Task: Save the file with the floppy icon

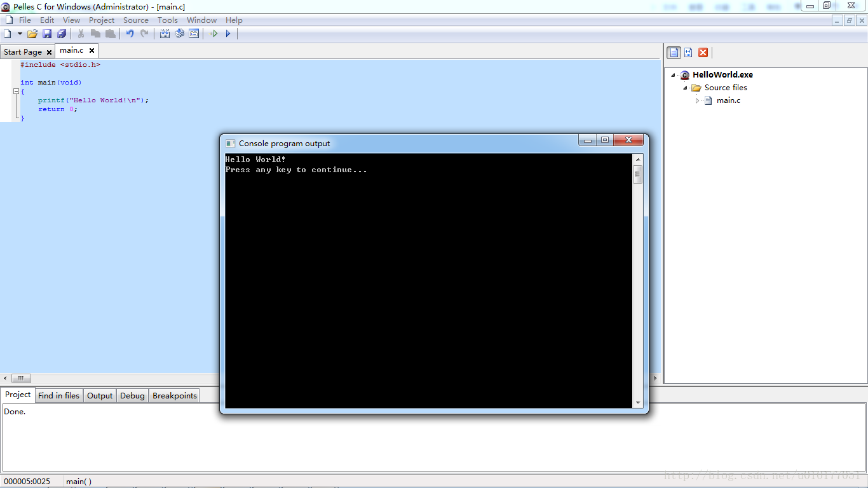Action: click(x=47, y=34)
